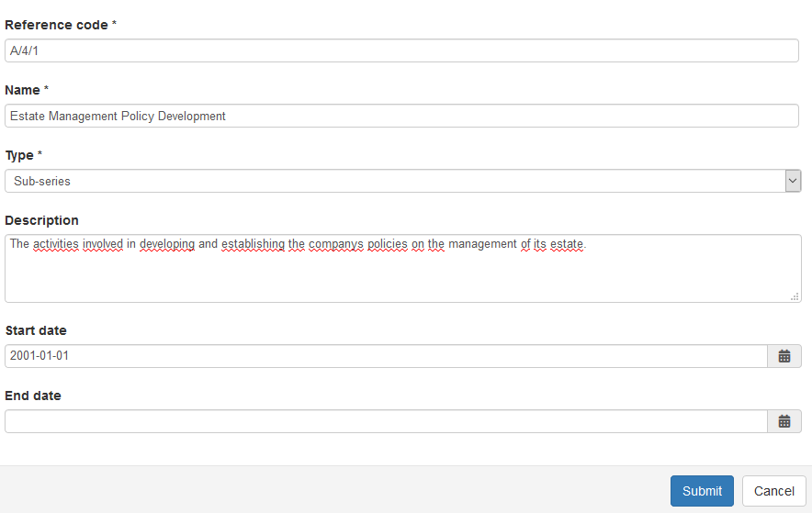
Task: Expand the Type dropdown arrow
Action: pyautogui.click(x=793, y=181)
